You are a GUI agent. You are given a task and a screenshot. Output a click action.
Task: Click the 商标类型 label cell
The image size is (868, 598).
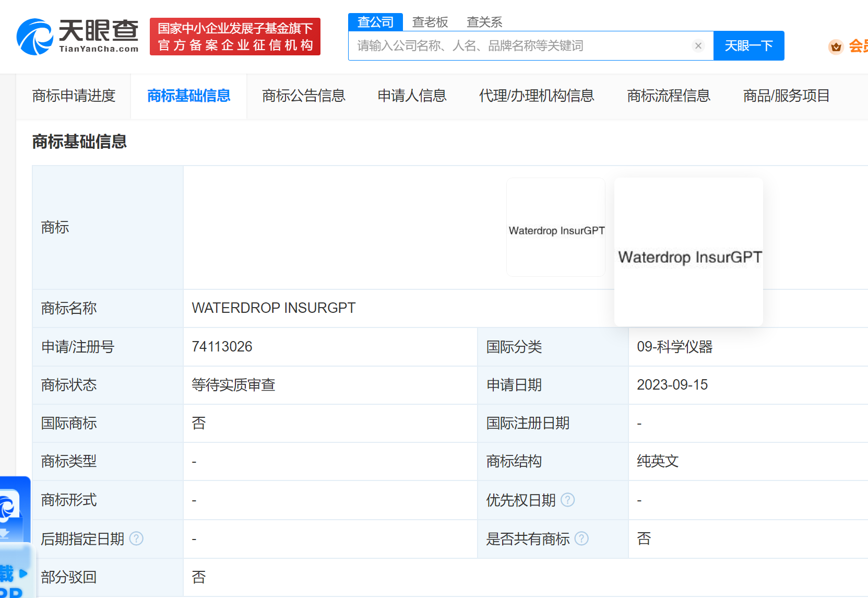pos(108,461)
